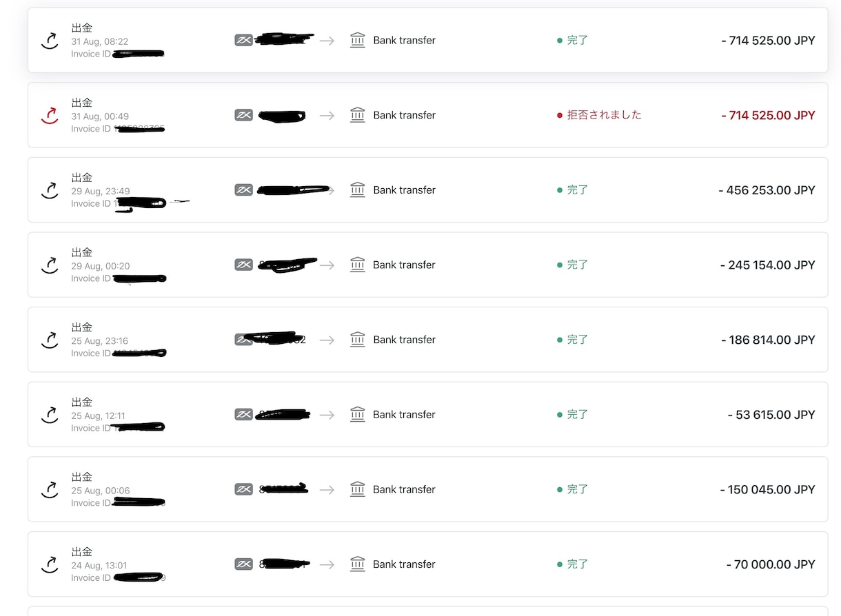Click the bank building icon in the 186 814.00 JPY row
Image resolution: width=841 pixels, height=616 pixels.
point(357,340)
